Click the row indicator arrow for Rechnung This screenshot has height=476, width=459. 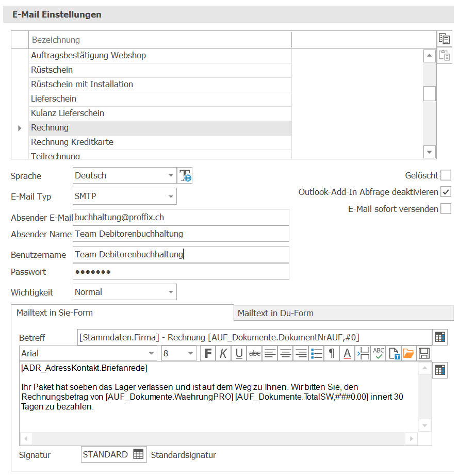pos(20,128)
